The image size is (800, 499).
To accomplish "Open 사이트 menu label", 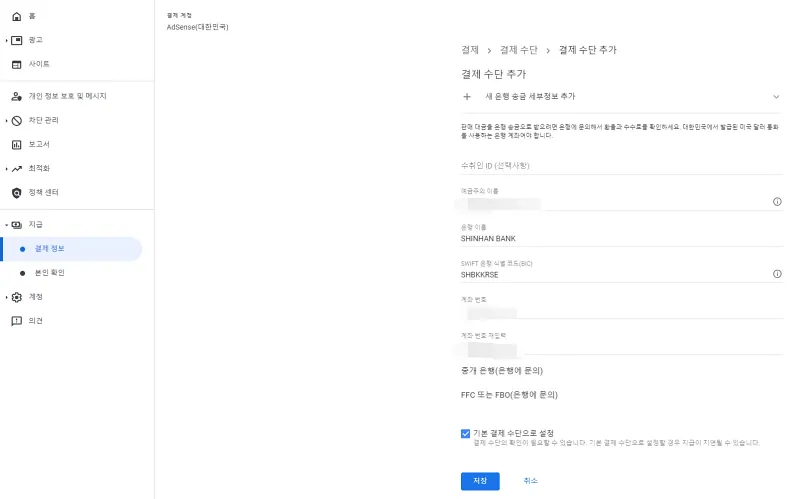I will [x=39, y=64].
